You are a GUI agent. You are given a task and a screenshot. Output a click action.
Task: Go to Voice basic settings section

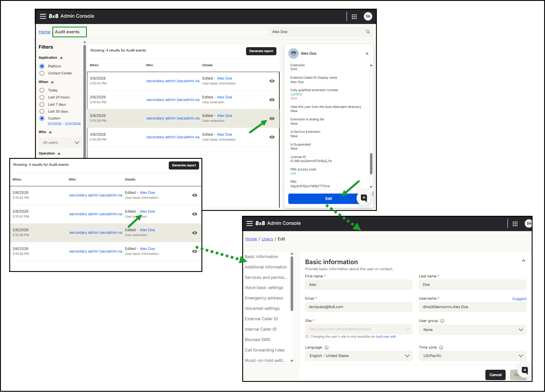coord(264,288)
